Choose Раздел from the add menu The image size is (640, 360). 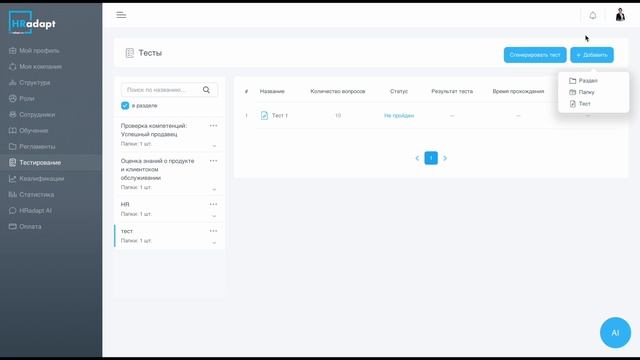click(584, 81)
